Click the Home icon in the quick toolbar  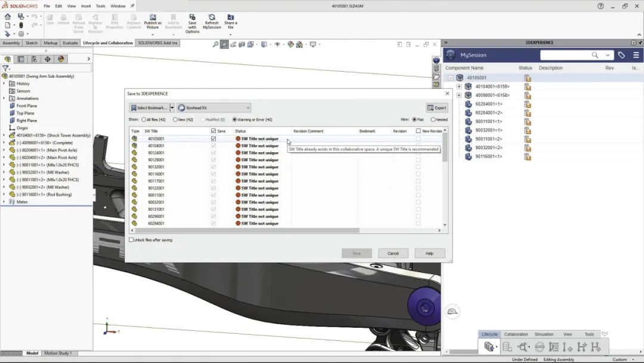[x=7, y=17]
